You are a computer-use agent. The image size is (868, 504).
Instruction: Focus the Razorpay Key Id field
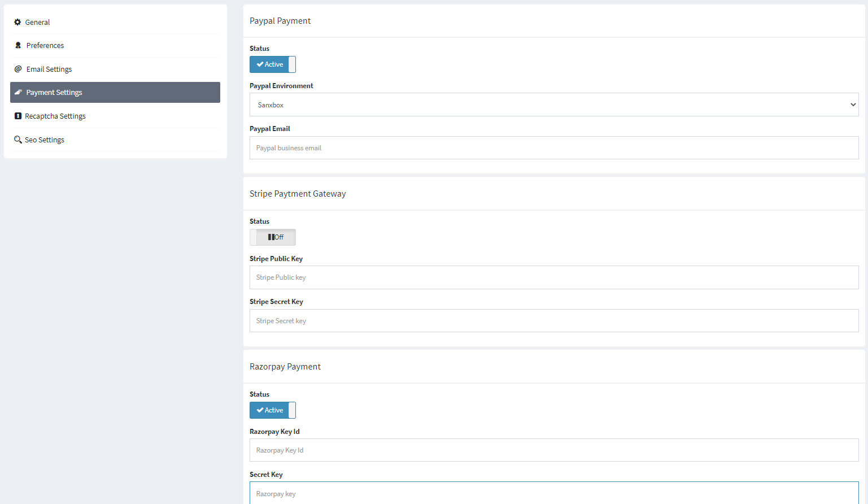tap(554, 450)
